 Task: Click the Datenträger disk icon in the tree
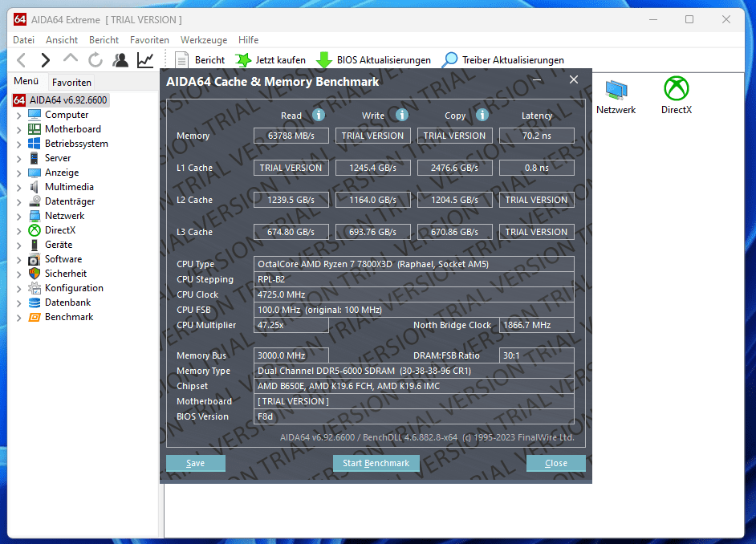point(35,201)
